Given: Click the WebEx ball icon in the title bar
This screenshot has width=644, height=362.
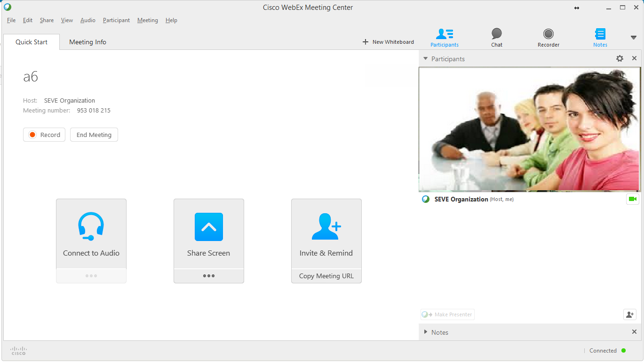Looking at the screenshot, I should 7,7.
